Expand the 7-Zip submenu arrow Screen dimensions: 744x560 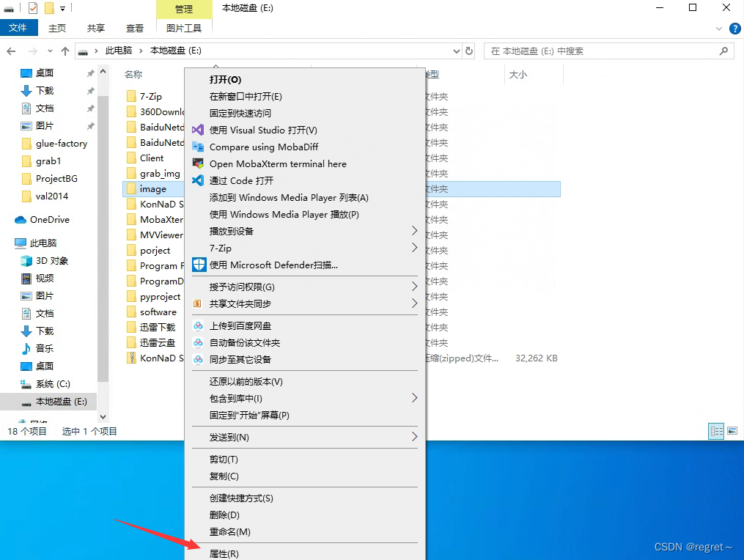pos(414,248)
